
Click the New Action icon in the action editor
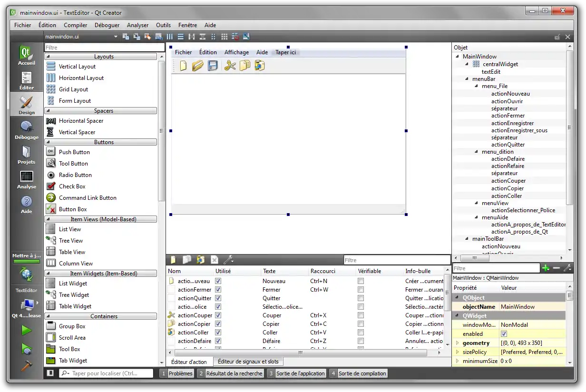pyautogui.click(x=173, y=260)
